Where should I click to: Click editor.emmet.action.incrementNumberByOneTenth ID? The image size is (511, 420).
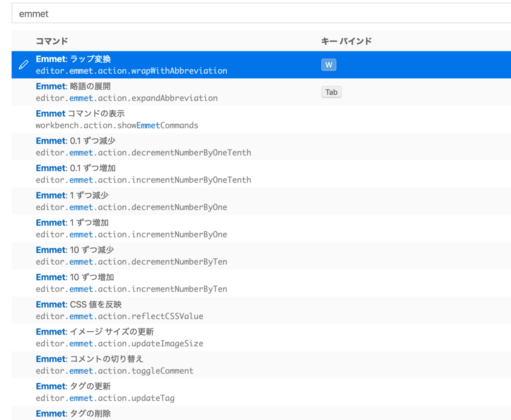coord(144,180)
